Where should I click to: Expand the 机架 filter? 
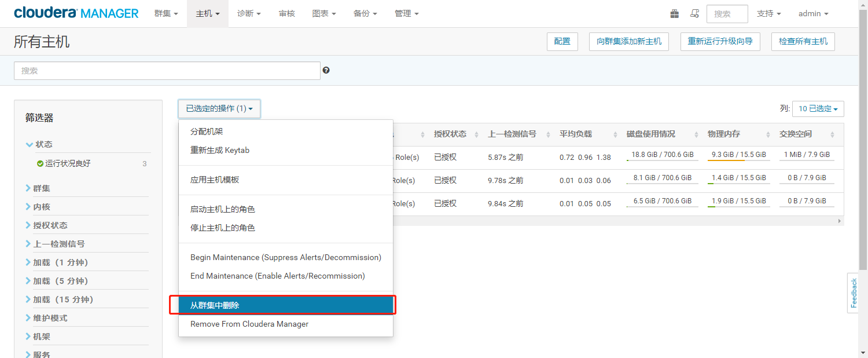(38, 337)
